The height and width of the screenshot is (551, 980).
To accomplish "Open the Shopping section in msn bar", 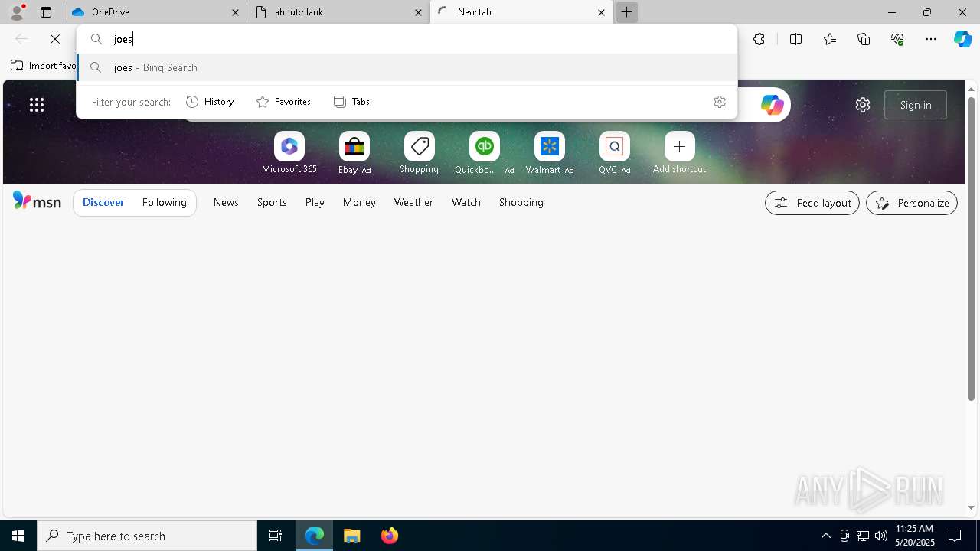I will [x=521, y=202].
